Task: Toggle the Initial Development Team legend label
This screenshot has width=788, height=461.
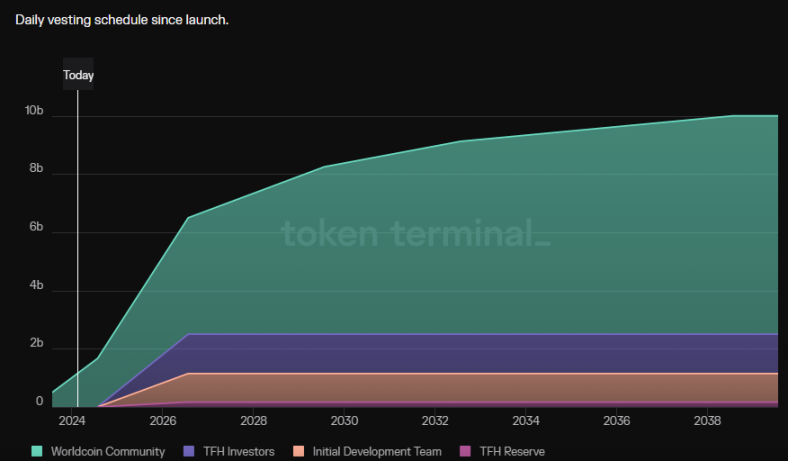Action: tap(377, 451)
